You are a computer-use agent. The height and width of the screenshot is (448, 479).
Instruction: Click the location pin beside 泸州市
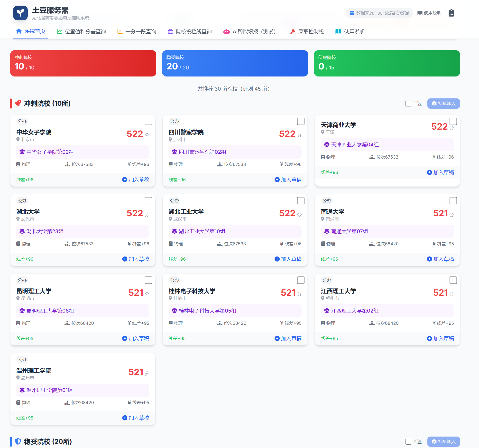[x=170, y=139]
